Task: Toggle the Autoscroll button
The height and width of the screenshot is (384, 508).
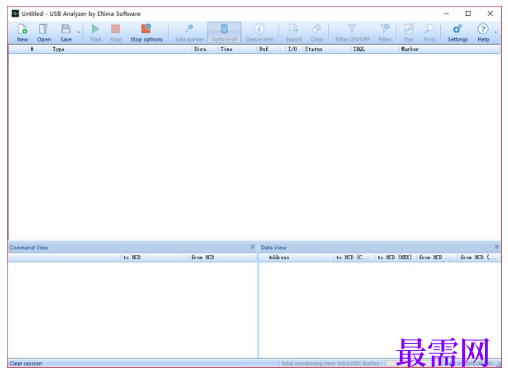Action: 224,33
